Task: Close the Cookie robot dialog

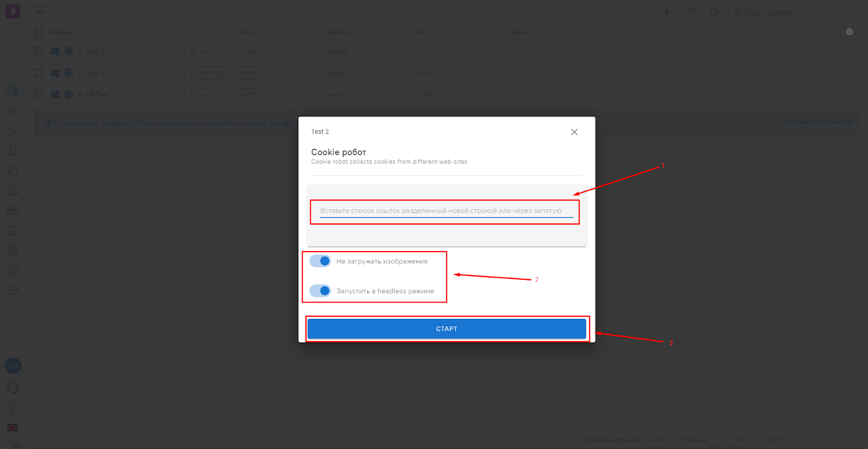Action: coord(574,132)
